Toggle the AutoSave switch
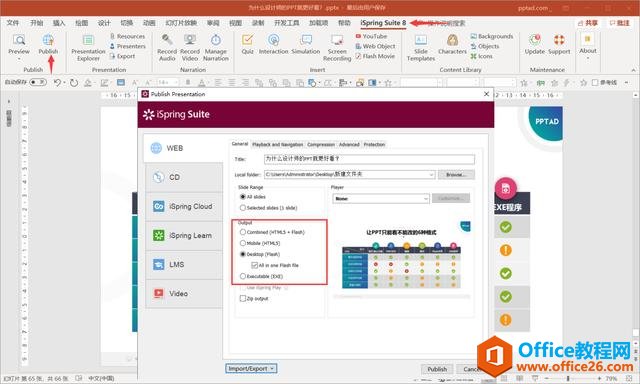The width and height of the screenshot is (640, 384). click(x=38, y=82)
